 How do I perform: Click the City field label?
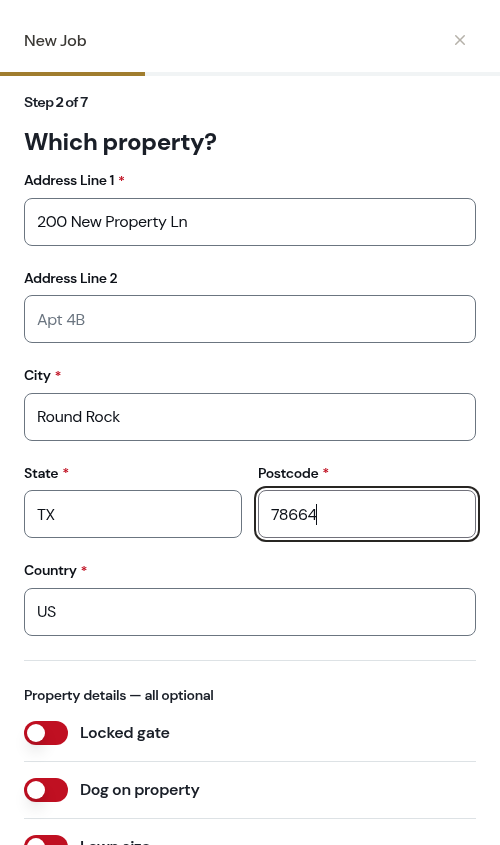[x=37, y=376]
